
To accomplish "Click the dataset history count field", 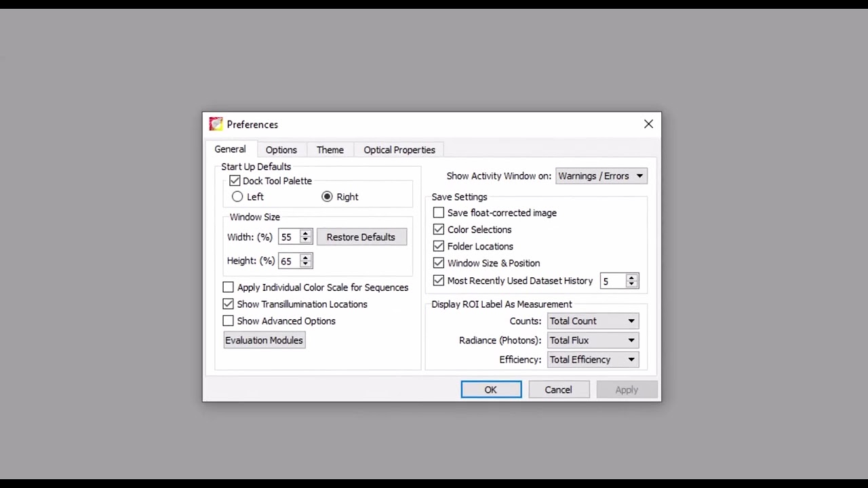I will 613,281.
